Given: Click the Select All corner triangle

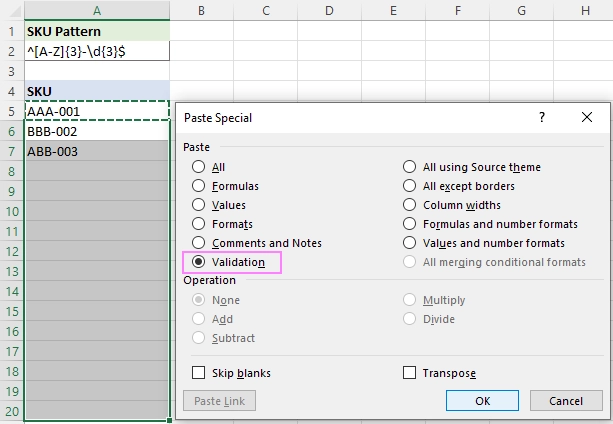Looking at the screenshot, I should click(15, 11).
